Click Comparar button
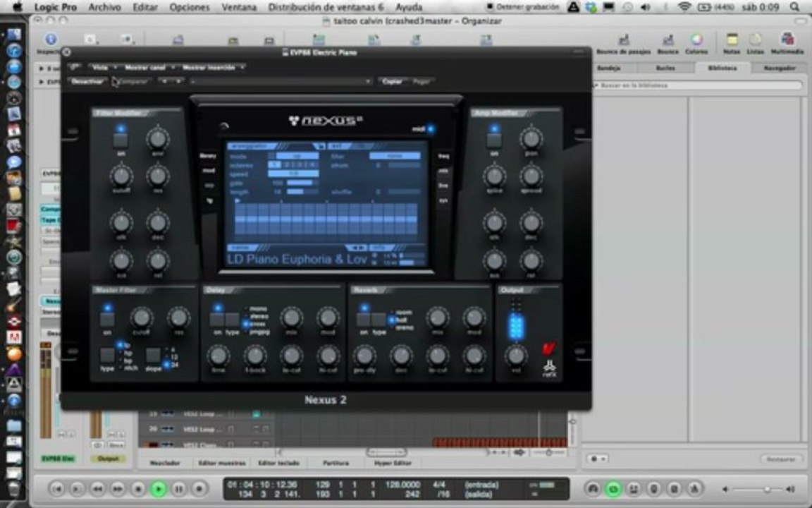 (x=133, y=81)
